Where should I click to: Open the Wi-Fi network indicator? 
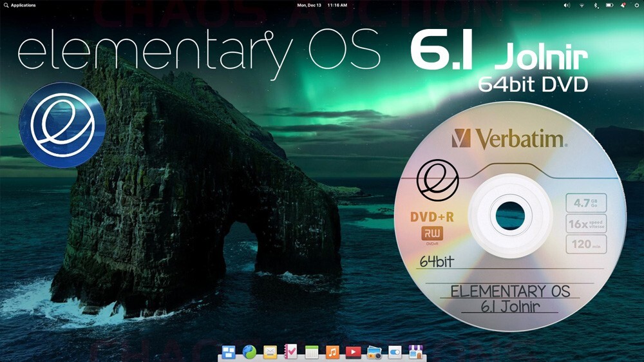pyautogui.click(x=582, y=5)
